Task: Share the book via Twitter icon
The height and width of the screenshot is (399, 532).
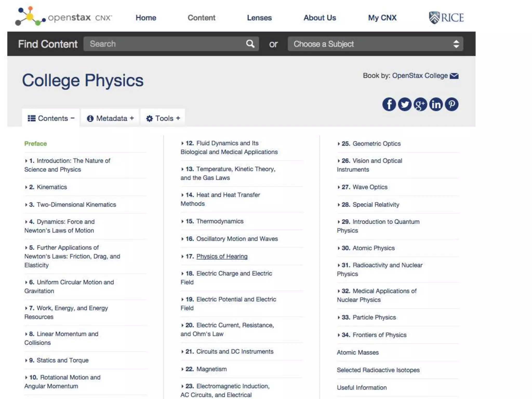Action: point(404,104)
